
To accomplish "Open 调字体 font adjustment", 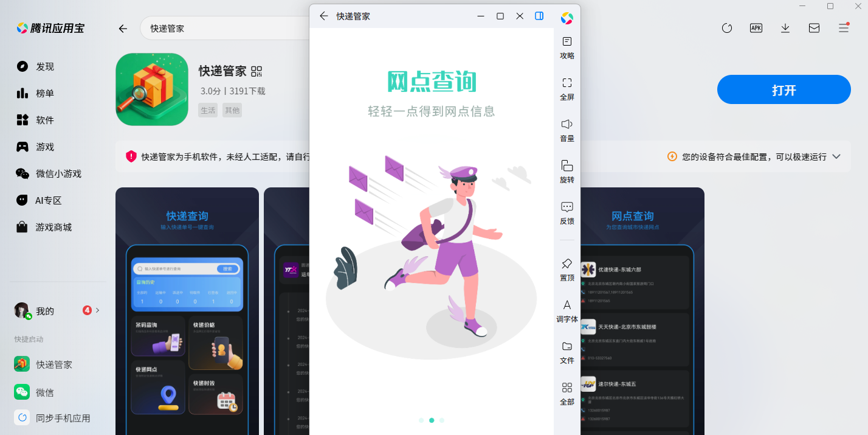I will tap(567, 311).
